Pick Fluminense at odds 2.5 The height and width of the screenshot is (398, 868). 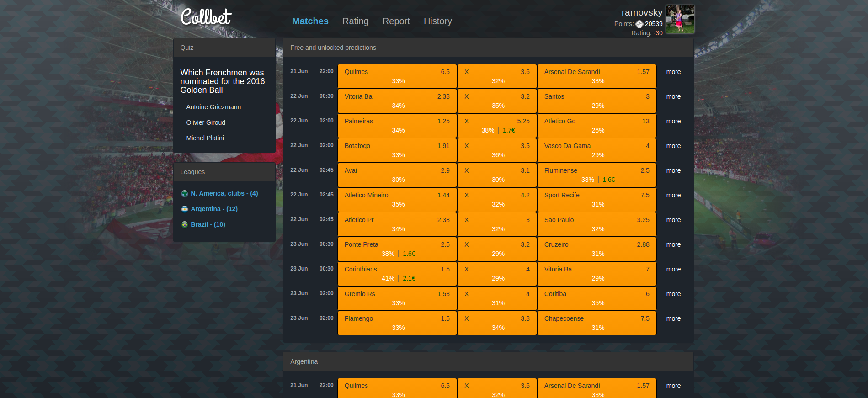(597, 175)
